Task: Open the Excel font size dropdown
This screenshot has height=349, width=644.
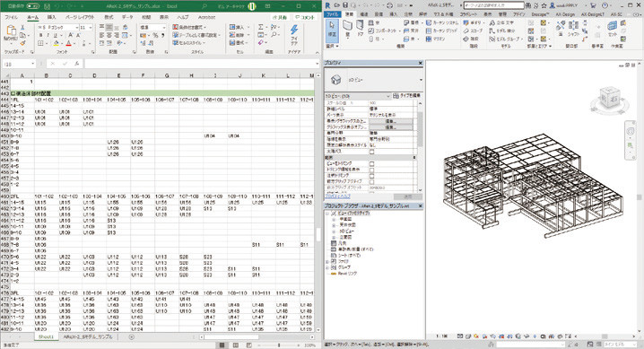Action: pyautogui.click(x=91, y=28)
